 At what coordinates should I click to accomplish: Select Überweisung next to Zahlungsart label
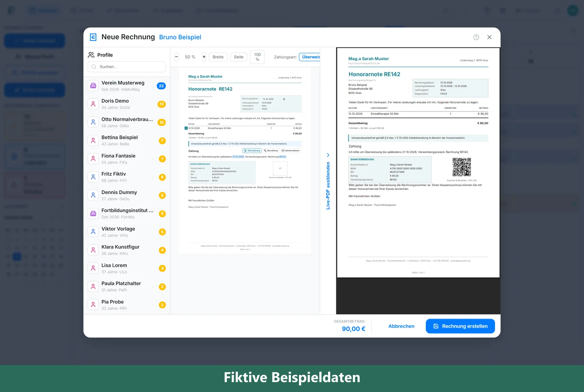[310, 57]
